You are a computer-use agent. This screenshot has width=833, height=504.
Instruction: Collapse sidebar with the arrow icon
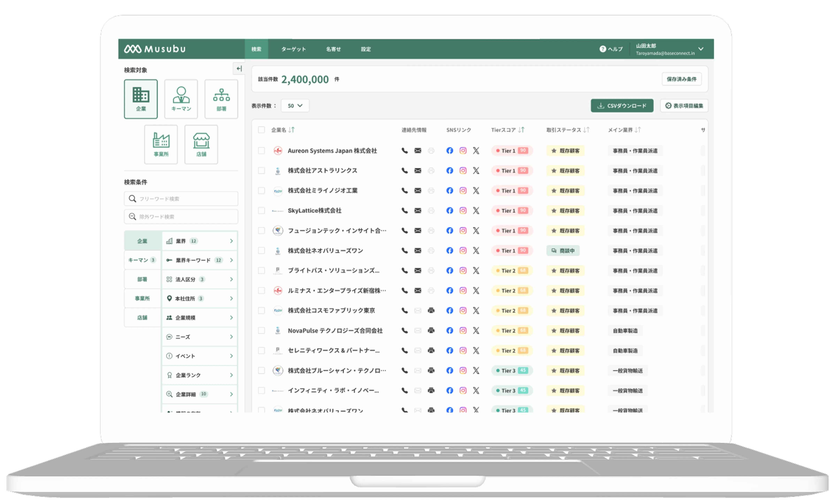coord(239,69)
